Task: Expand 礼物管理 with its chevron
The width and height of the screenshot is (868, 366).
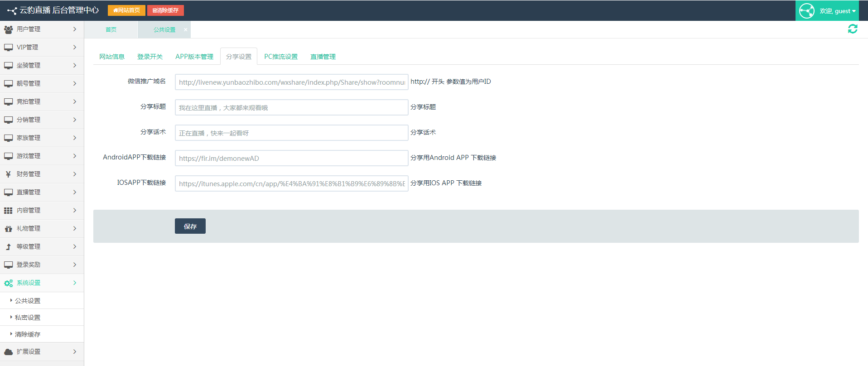Action: coord(75,228)
